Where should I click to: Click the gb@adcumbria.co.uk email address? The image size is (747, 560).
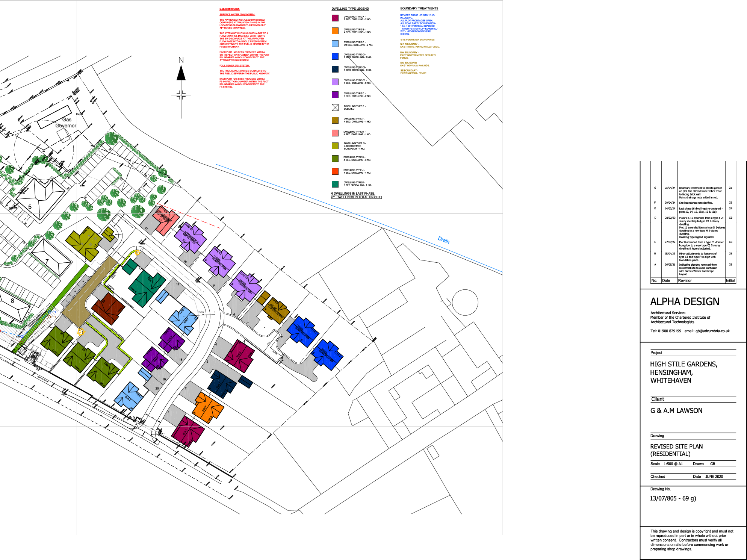pyautogui.click(x=712, y=331)
